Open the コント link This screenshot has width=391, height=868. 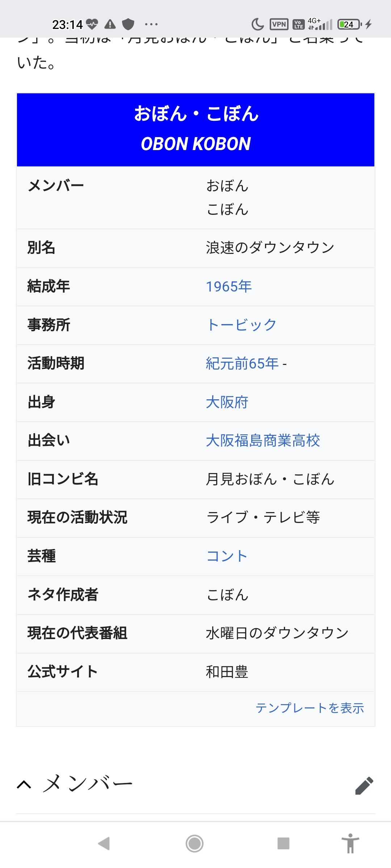click(227, 556)
